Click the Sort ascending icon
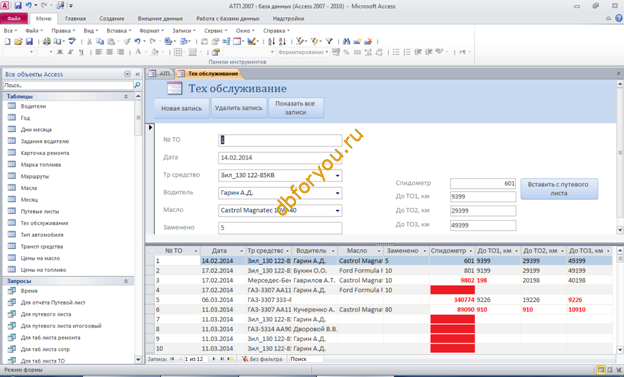 [271, 41]
